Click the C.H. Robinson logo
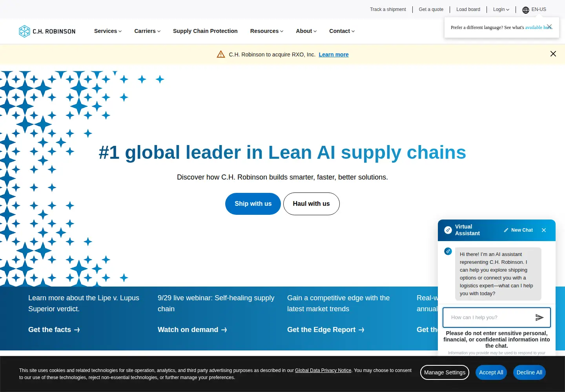This screenshot has width=565, height=392. pyautogui.click(x=47, y=31)
